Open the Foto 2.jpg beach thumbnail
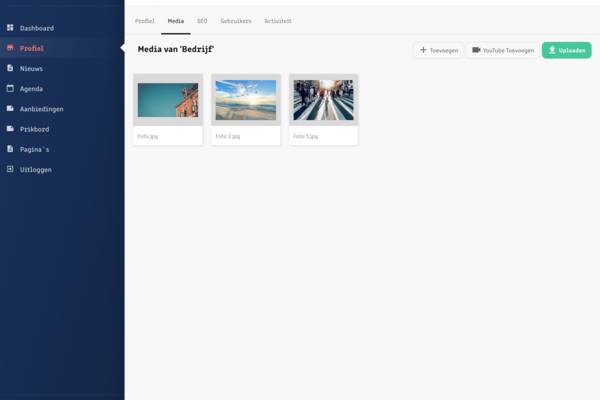Screen dimensions: 600x400 point(246,100)
